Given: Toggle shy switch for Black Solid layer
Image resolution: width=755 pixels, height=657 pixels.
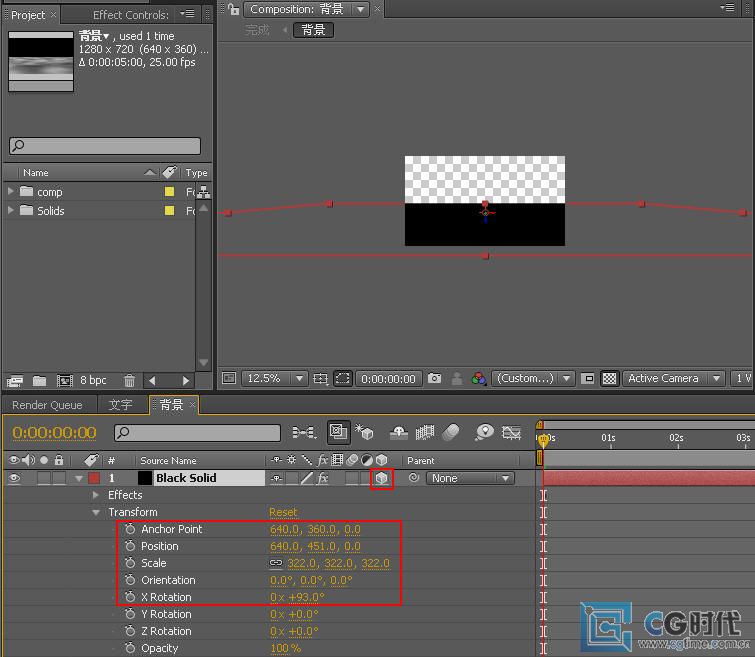Looking at the screenshot, I should 276,478.
